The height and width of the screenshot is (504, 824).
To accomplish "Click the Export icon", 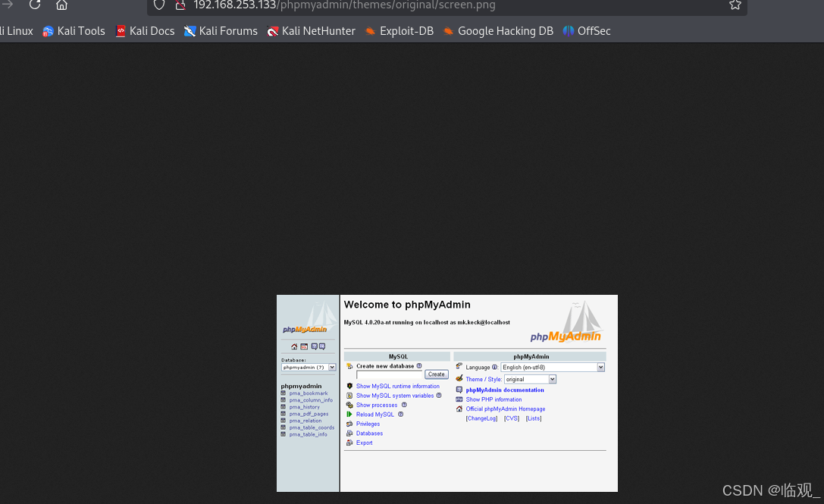I will click(349, 443).
